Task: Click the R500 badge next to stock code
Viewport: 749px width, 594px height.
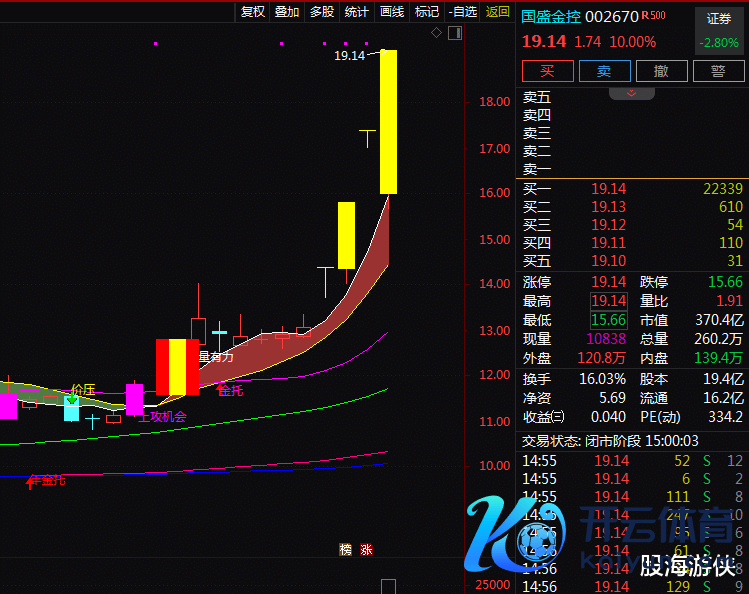Action: (654, 15)
